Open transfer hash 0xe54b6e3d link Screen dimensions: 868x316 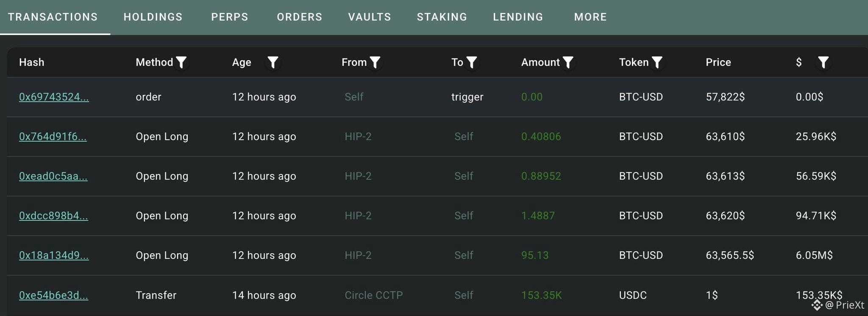53,295
